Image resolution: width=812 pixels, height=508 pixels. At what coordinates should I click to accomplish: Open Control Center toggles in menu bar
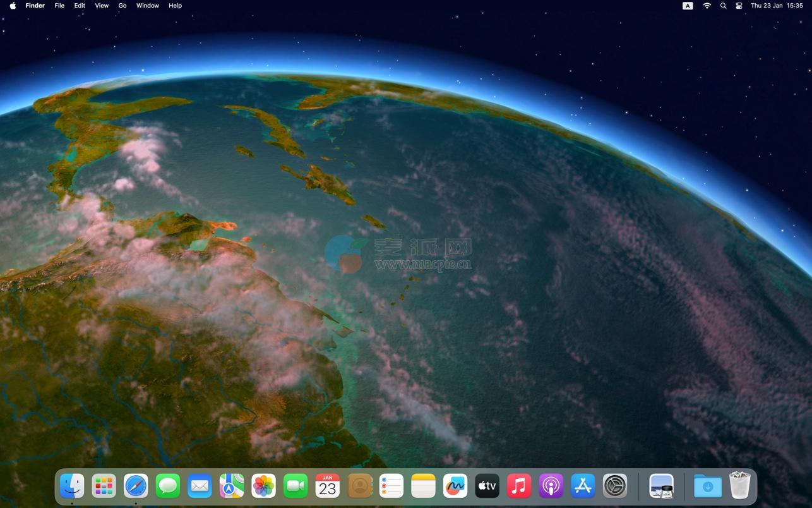pos(739,6)
